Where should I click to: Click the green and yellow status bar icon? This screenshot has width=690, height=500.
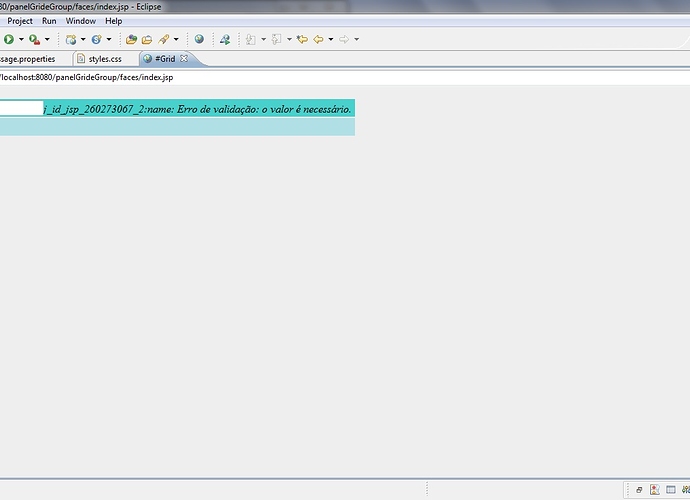(686, 489)
